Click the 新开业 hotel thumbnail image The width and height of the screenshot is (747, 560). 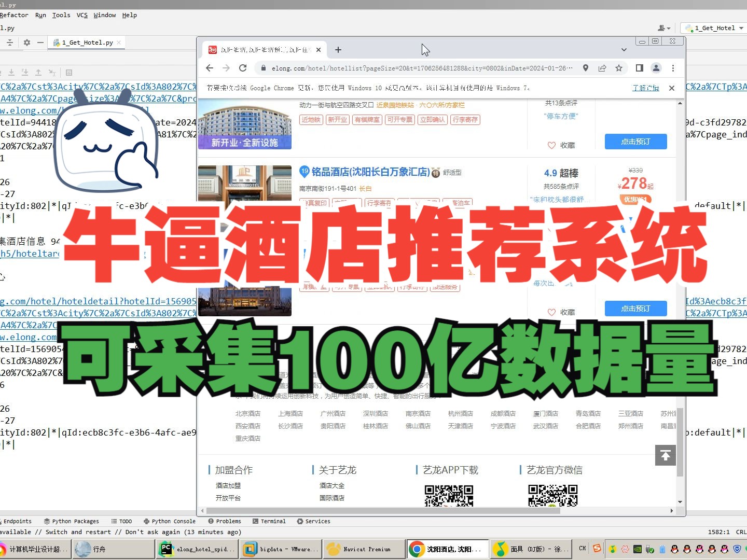pyautogui.click(x=245, y=125)
